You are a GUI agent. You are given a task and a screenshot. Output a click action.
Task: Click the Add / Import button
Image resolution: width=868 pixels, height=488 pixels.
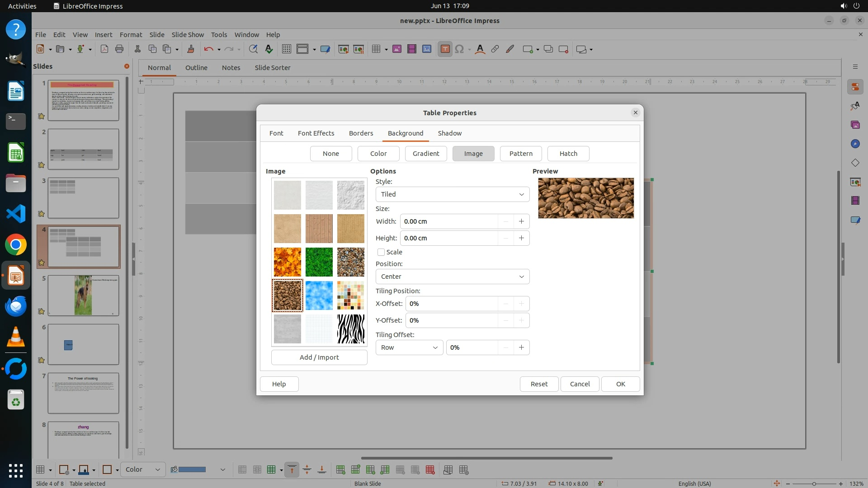pos(319,357)
